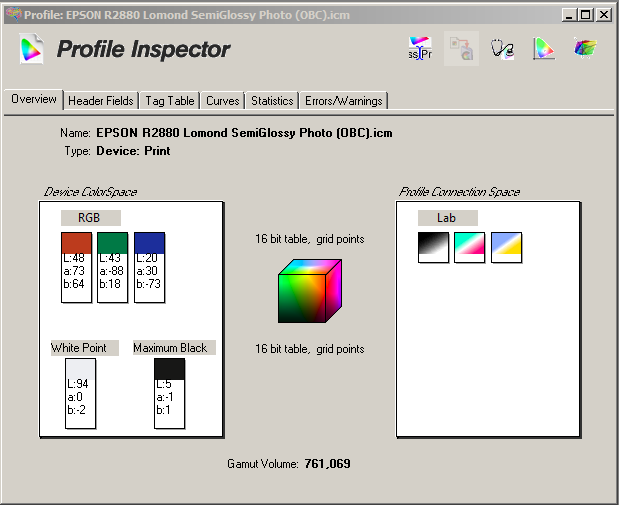Click the a:-88 green value

click(x=112, y=271)
